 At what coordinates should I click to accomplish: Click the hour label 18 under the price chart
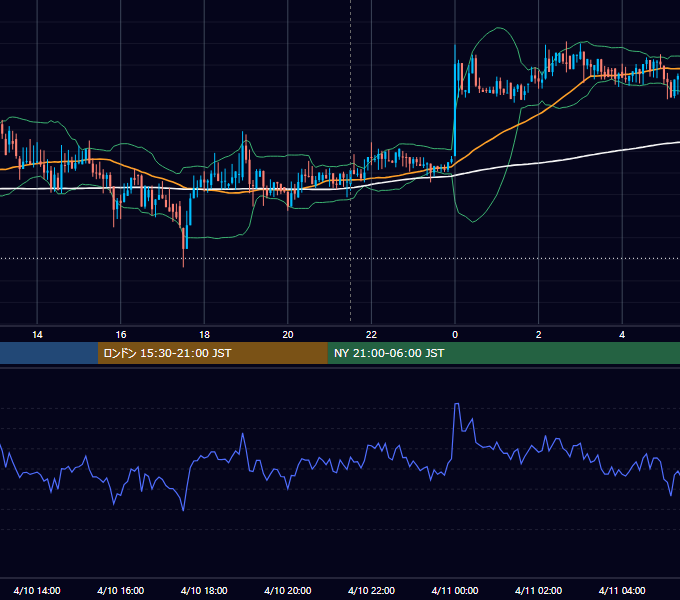pos(204,335)
